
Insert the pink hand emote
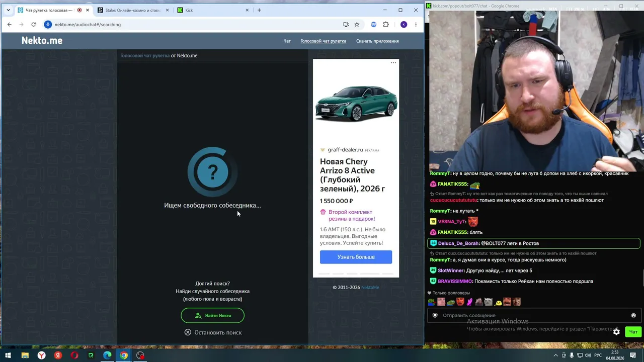tap(469, 302)
